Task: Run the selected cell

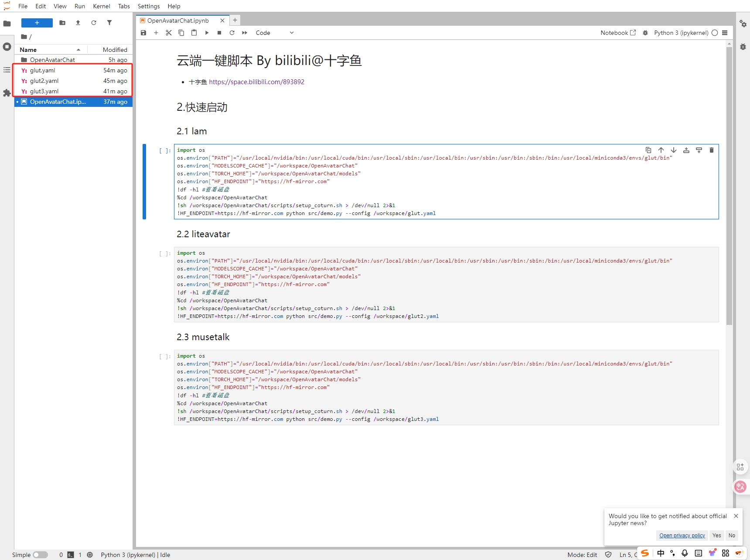Action: point(207,33)
